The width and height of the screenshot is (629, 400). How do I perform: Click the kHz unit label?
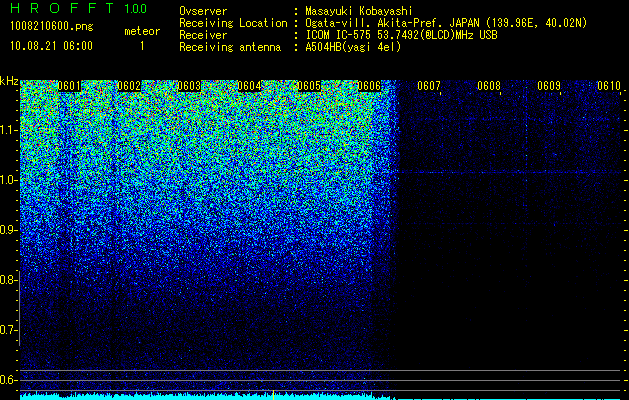(9, 81)
